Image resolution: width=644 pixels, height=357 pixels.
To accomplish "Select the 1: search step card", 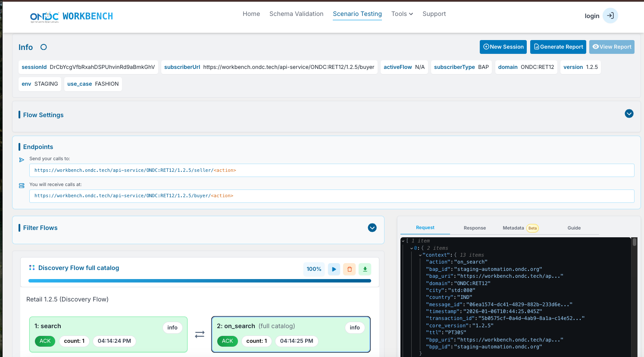I will click(108, 335).
